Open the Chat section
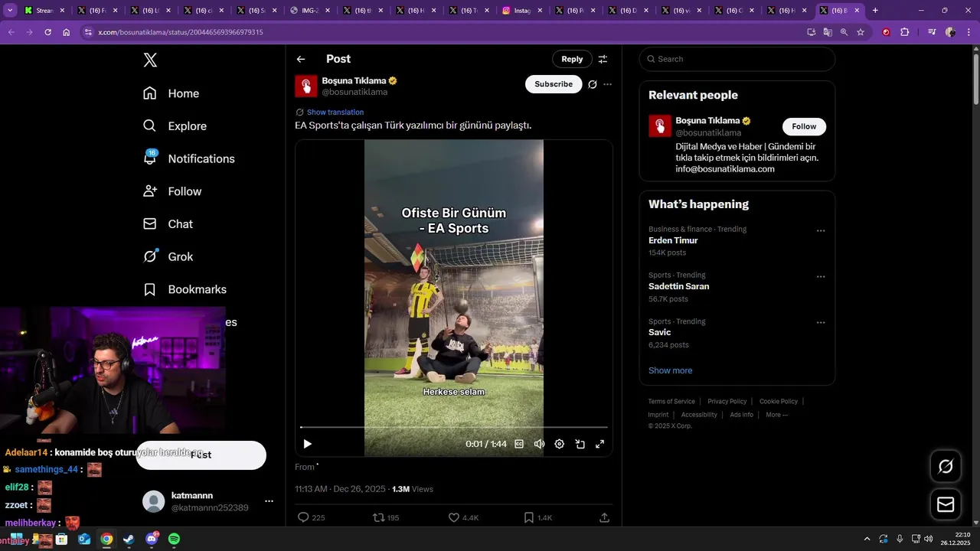Screen dimensions: 980x551 click(x=168, y=224)
